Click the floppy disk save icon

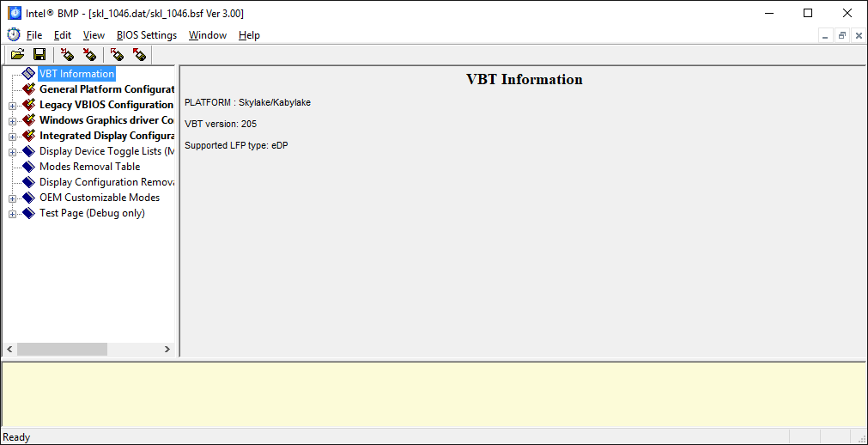click(x=39, y=54)
